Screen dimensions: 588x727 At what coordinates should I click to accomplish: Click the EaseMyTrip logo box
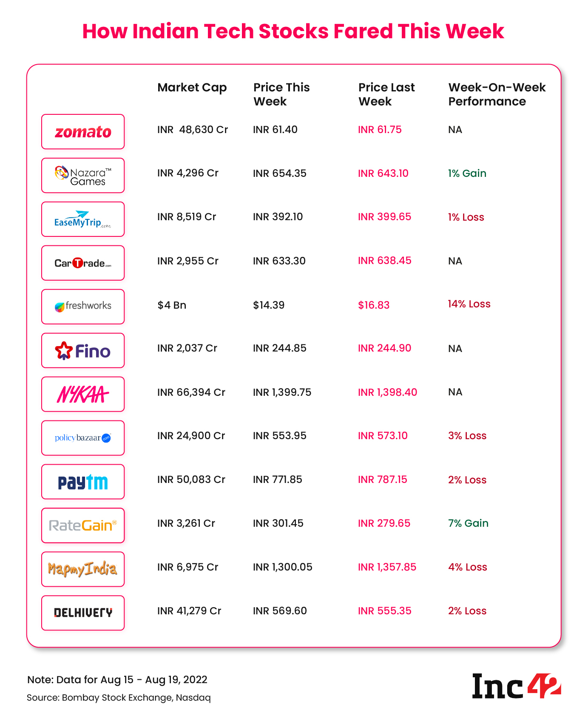tap(83, 219)
